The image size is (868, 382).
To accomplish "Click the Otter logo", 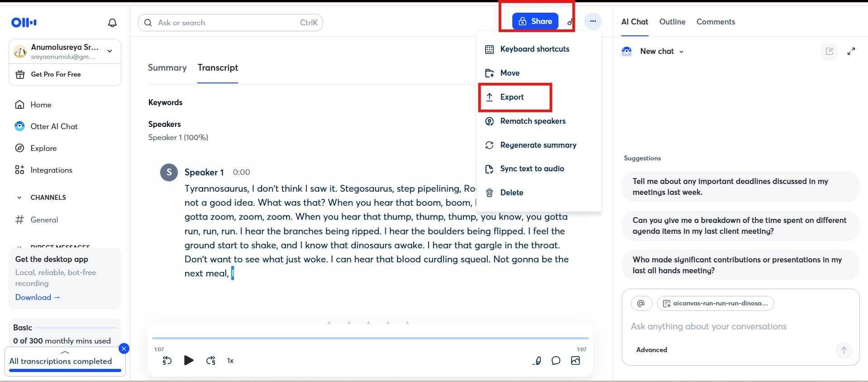I will point(24,22).
